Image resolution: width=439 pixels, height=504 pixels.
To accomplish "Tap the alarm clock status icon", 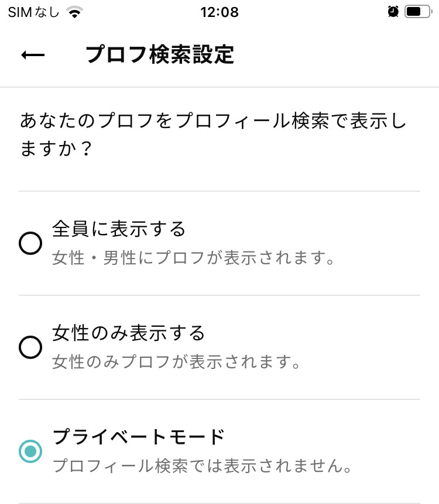I will click(393, 12).
